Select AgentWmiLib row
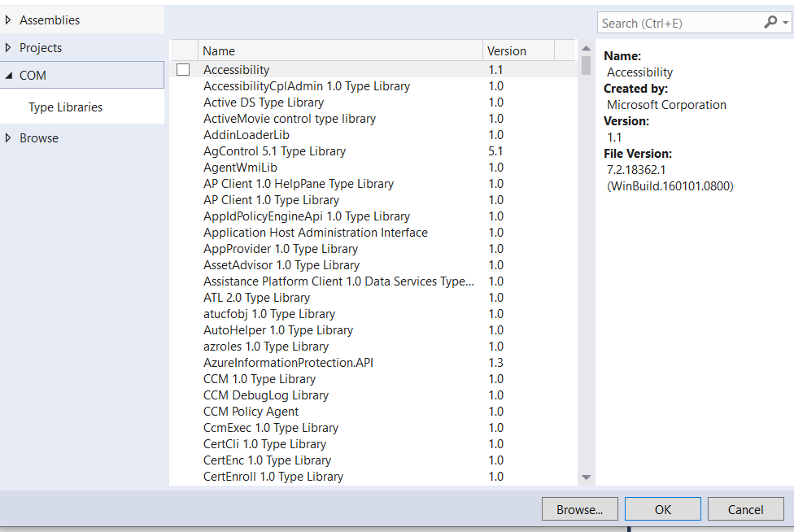This screenshot has height=532, width=794. pyautogui.click(x=373, y=167)
